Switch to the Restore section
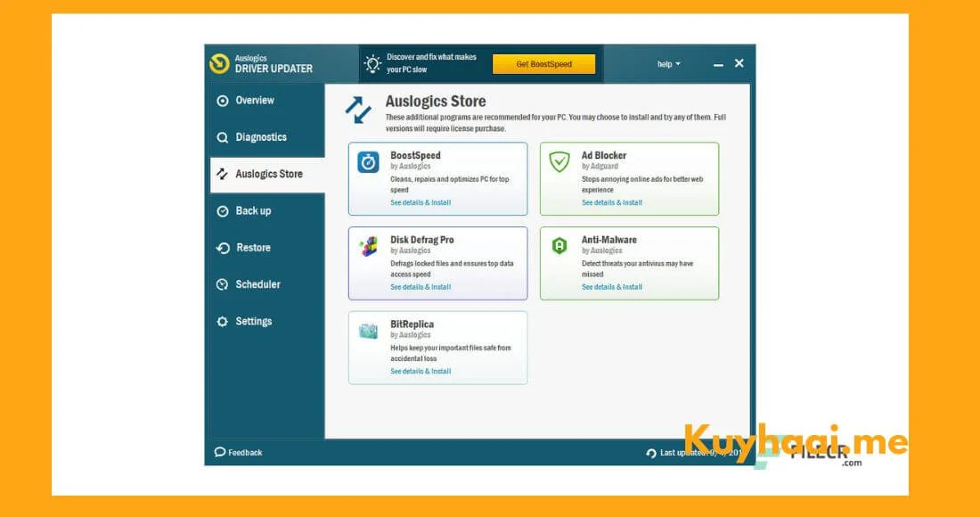 coord(267,248)
